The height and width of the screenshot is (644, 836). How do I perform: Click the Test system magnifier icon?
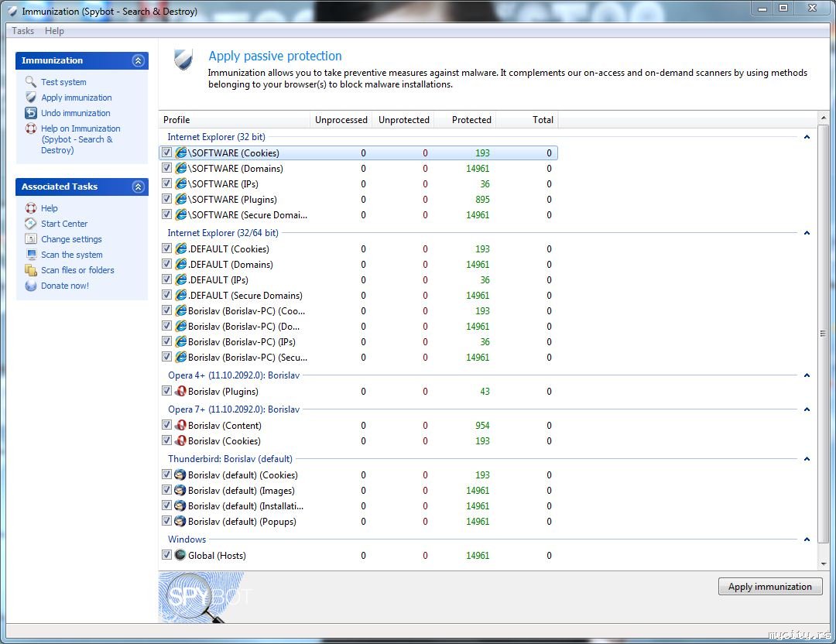[x=31, y=82]
